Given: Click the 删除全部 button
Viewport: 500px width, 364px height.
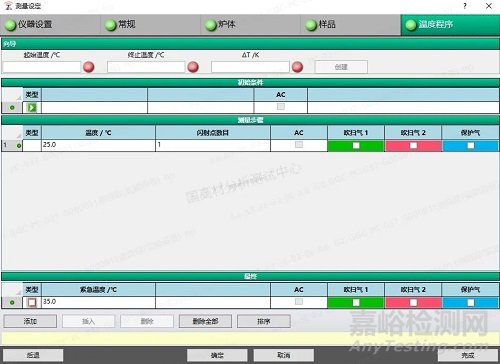Looking at the screenshot, I should [x=205, y=321].
